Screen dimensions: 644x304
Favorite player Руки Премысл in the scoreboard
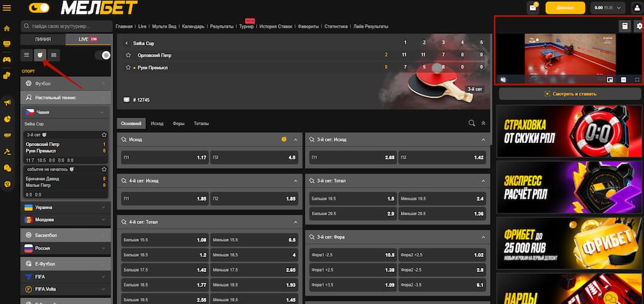(x=128, y=67)
